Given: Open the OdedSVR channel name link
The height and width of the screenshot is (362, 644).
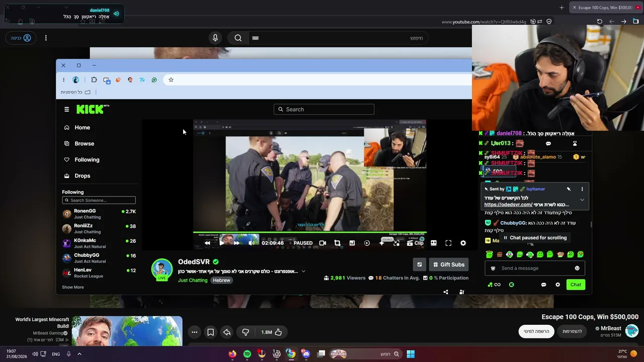Looking at the screenshot, I should tap(194, 262).
